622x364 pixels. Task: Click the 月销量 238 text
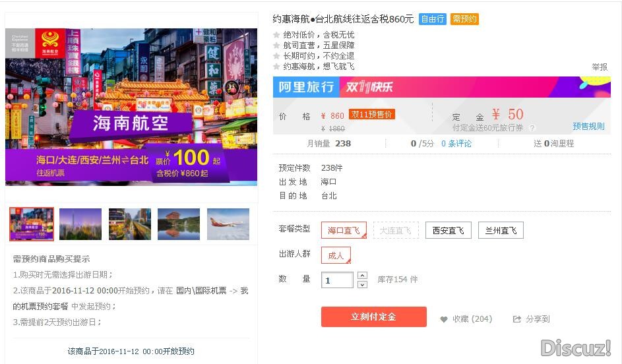pos(329,144)
